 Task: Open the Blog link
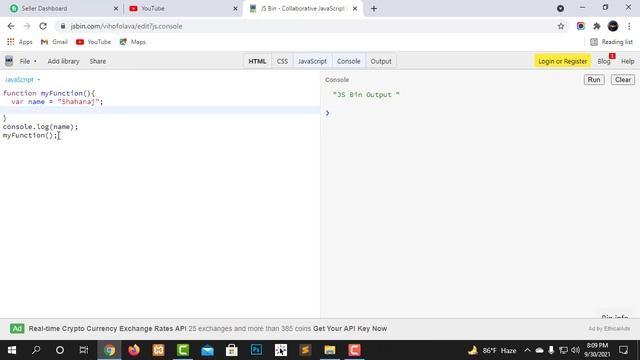(x=604, y=61)
